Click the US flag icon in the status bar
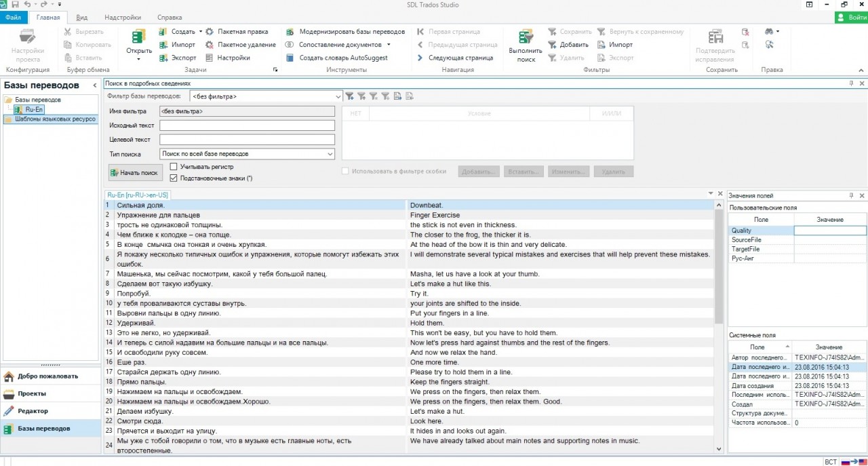 tap(863, 462)
